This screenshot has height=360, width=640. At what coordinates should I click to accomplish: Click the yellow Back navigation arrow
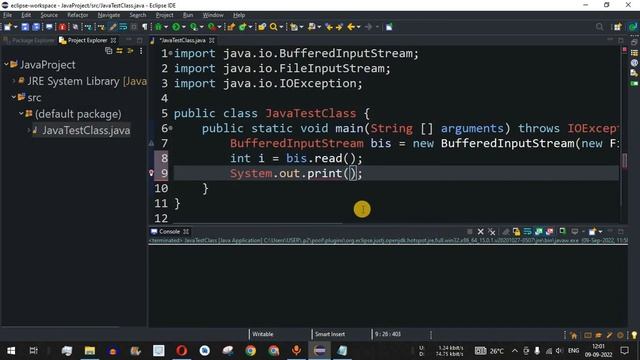(x=351, y=27)
